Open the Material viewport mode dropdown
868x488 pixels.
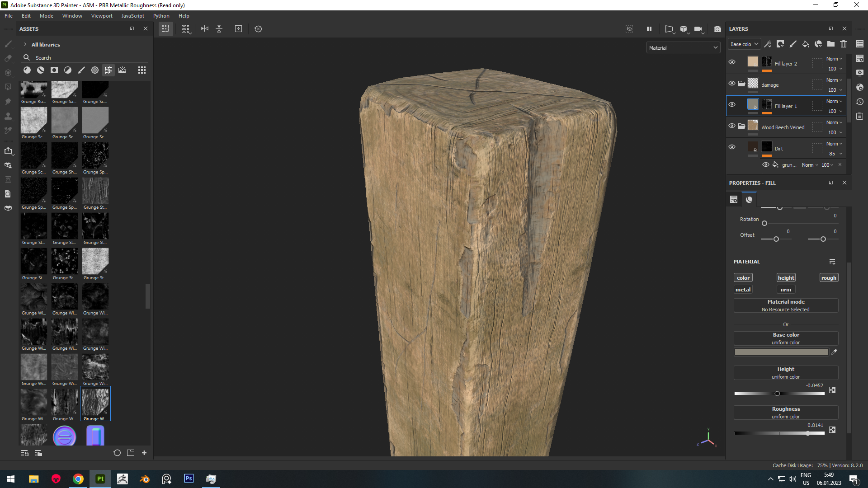[683, 48]
